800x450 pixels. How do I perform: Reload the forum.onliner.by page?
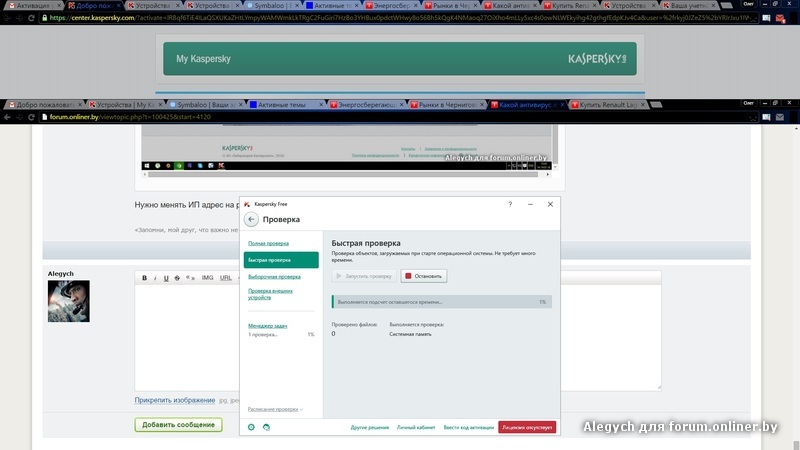(31, 117)
